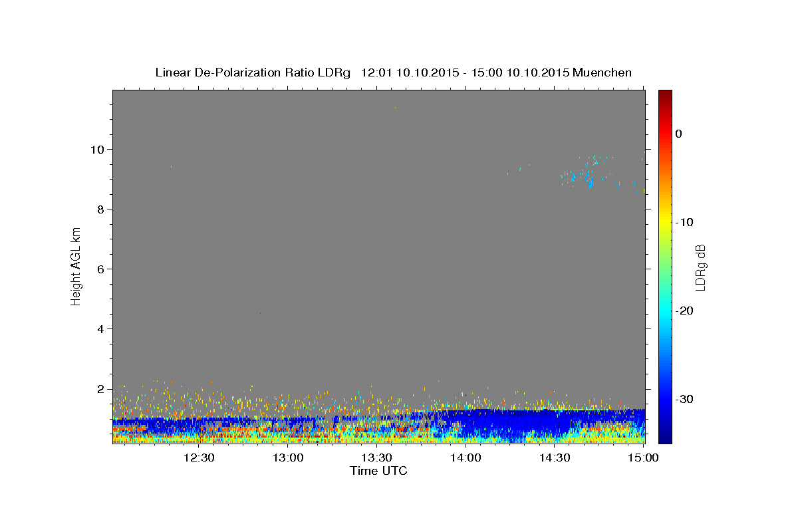Click the 14:00 time tick label
798x532 pixels.
coord(465,458)
